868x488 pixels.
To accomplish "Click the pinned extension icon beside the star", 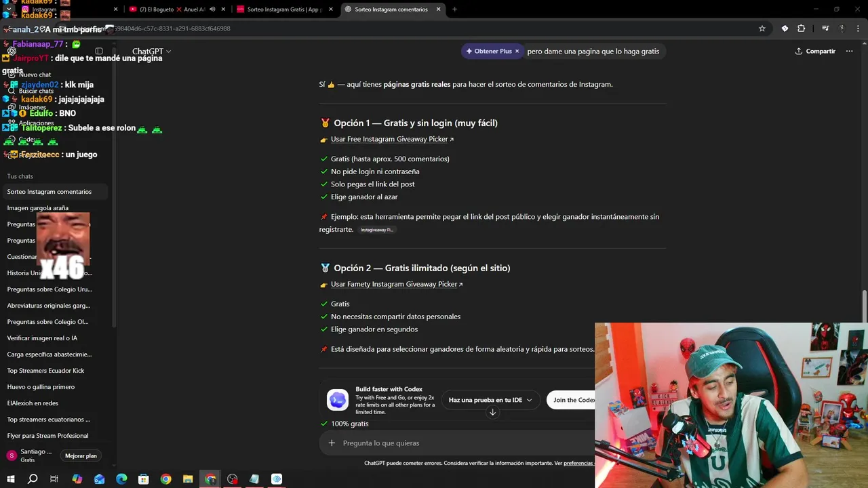I will pyautogui.click(x=785, y=28).
